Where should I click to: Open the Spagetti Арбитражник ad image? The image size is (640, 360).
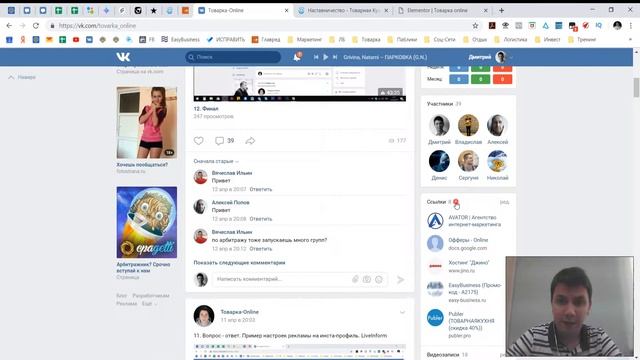point(147,222)
